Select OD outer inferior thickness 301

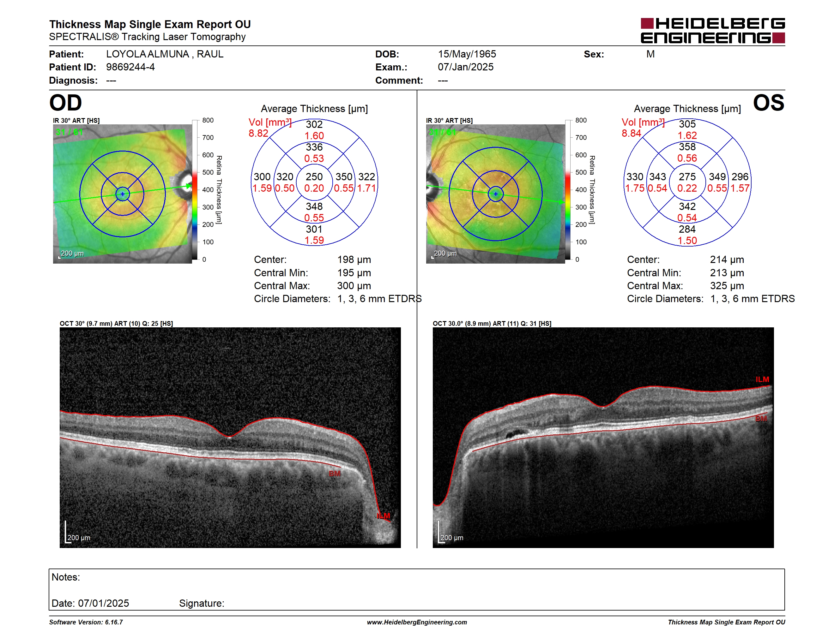pos(314,229)
